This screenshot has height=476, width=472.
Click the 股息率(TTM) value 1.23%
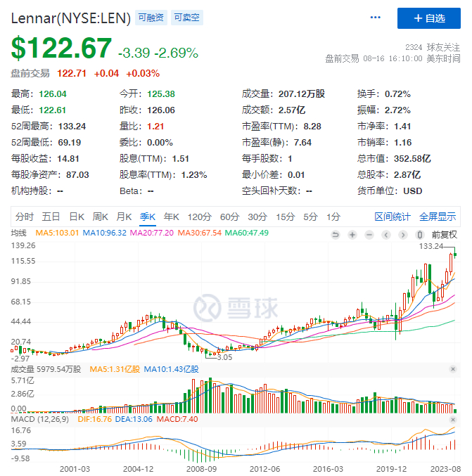pyautogui.click(x=194, y=175)
